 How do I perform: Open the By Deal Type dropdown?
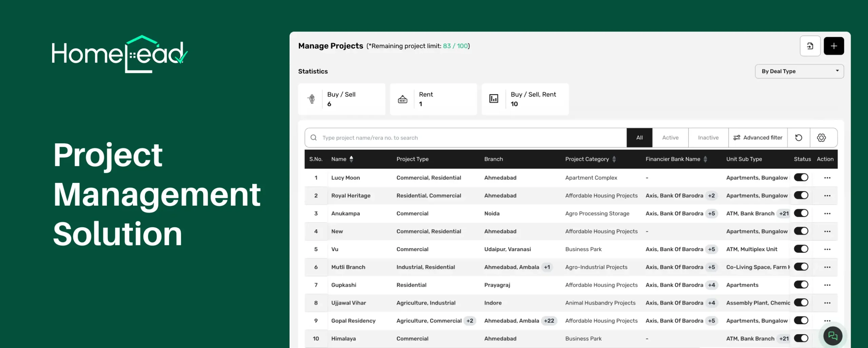800,71
